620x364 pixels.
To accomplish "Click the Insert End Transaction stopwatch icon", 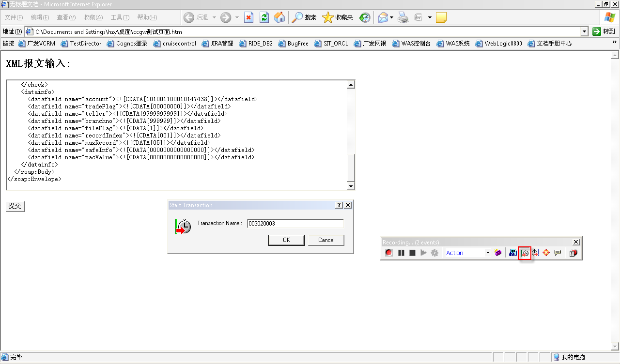I will tap(535, 253).
